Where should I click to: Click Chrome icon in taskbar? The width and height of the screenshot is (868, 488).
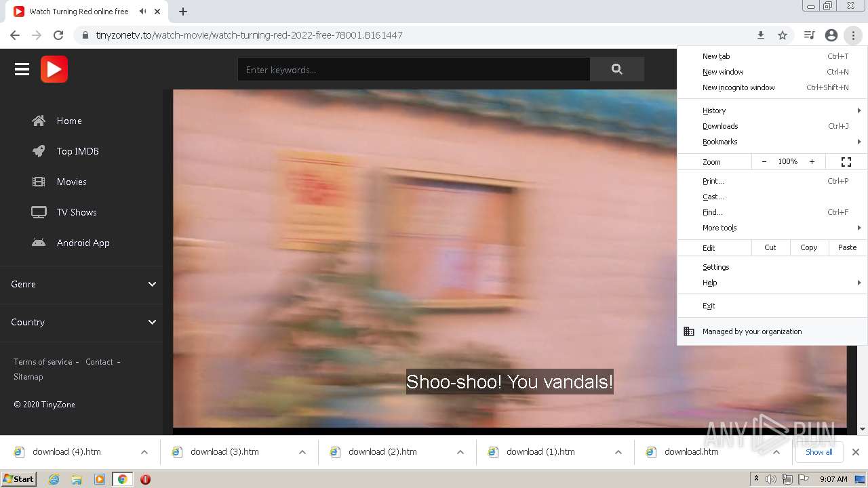(x=122, y=479)
